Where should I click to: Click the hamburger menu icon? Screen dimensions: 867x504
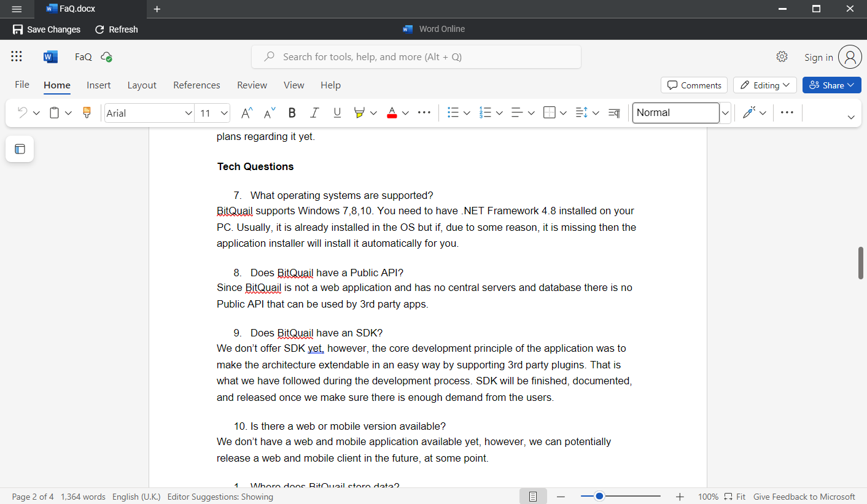[17, 9]
